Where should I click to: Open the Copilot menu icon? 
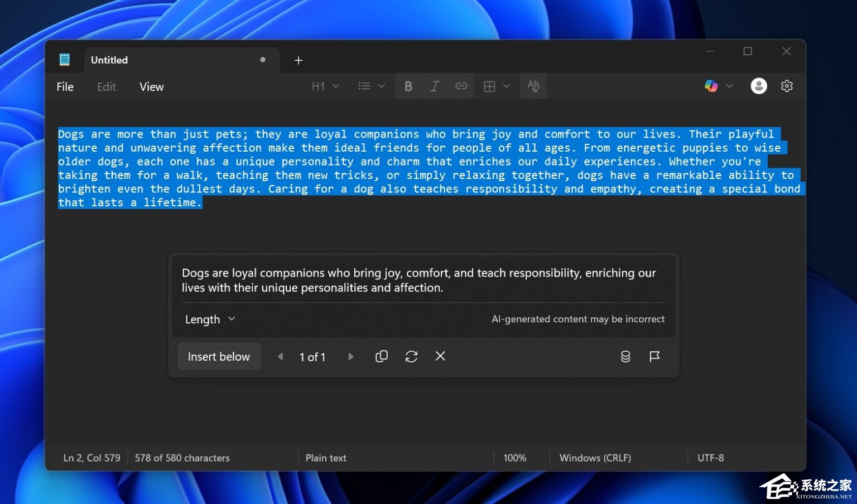click(711, 86)
